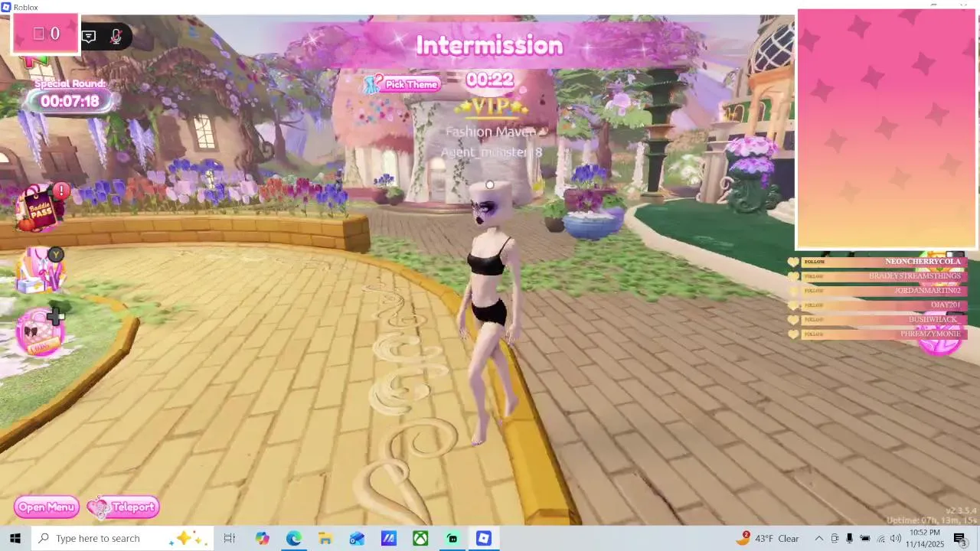Image resolution: width=980 pixels, height=551 pixels.
Task: Open the battery status tray icon
Action: coord(865,539)
